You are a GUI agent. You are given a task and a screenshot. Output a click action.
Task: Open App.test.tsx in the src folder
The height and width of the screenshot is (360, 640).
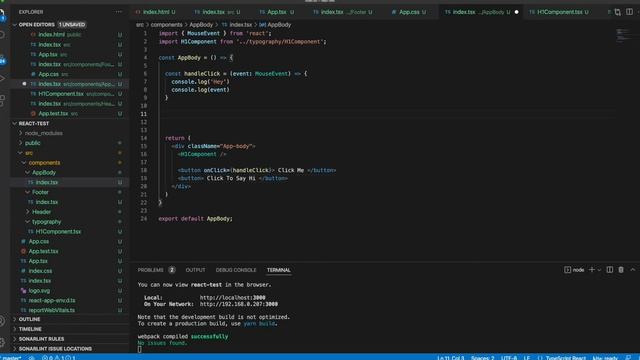click(43, 251)
